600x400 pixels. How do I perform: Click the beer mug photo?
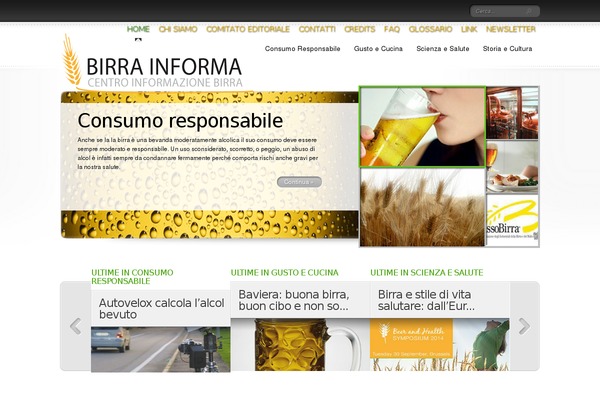300,344
